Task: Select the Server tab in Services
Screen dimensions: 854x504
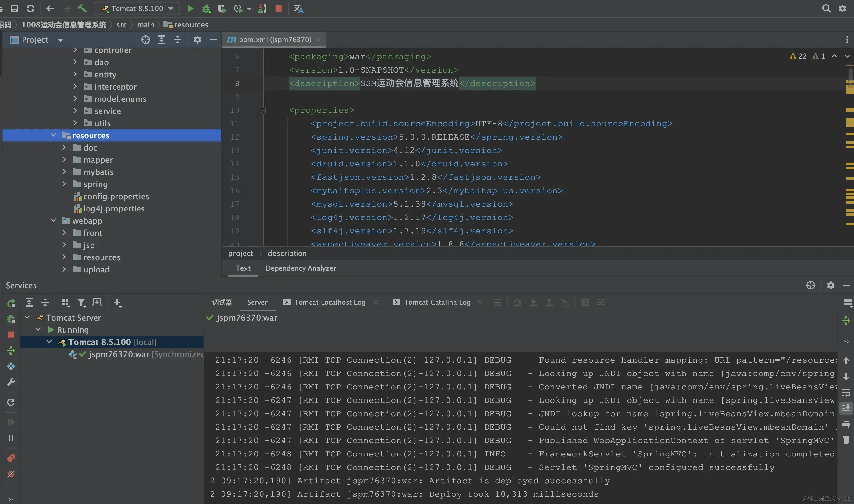Action: [x=257, y=302]
